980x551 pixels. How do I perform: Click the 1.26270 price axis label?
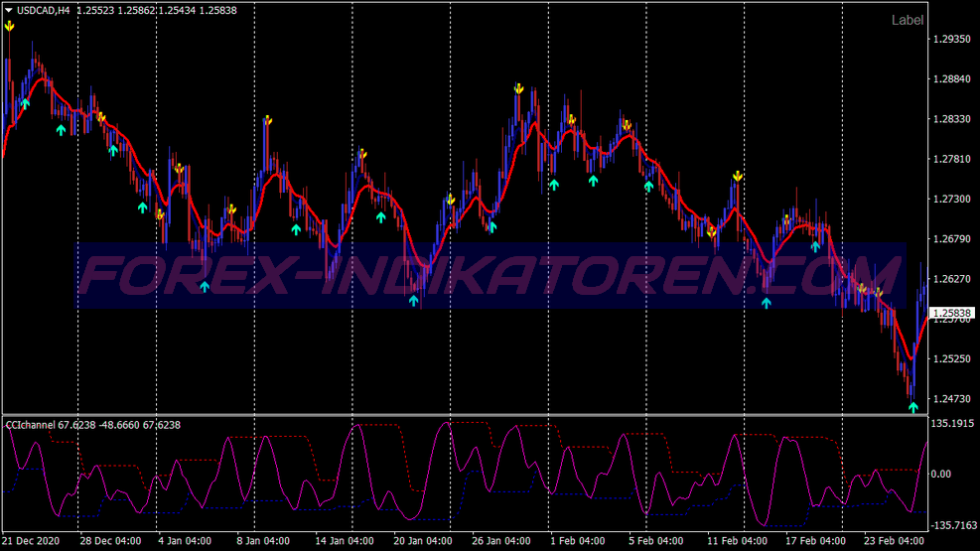(x=951, y=279)
